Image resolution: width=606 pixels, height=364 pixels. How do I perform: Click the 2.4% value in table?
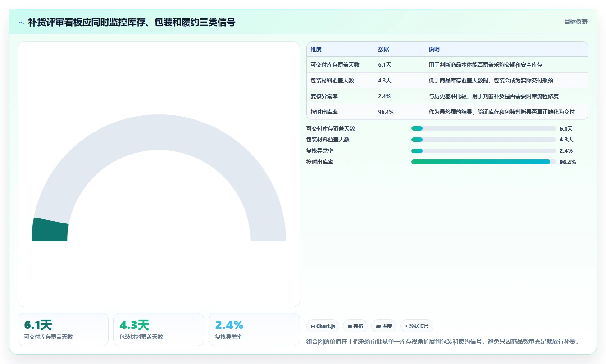(x=384, y=96)
